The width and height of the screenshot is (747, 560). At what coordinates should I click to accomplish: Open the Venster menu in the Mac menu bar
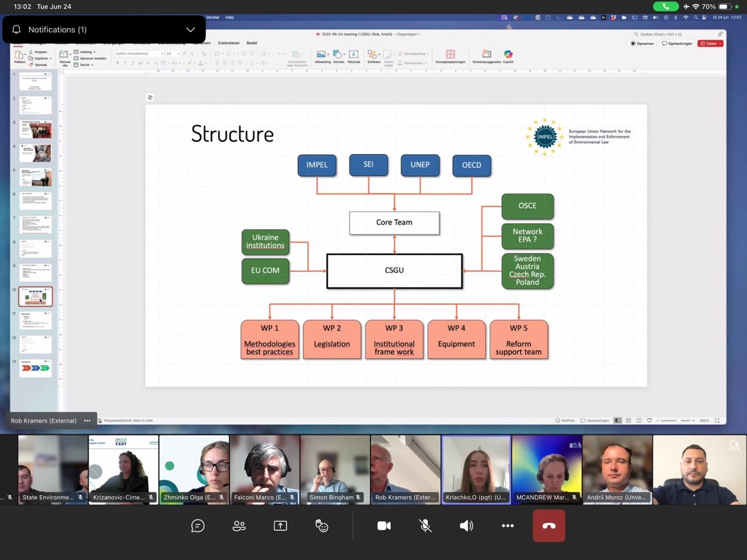213,17
